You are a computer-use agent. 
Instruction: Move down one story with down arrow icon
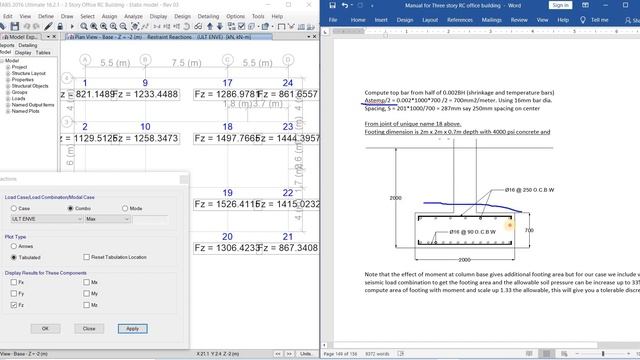[220, 27]
